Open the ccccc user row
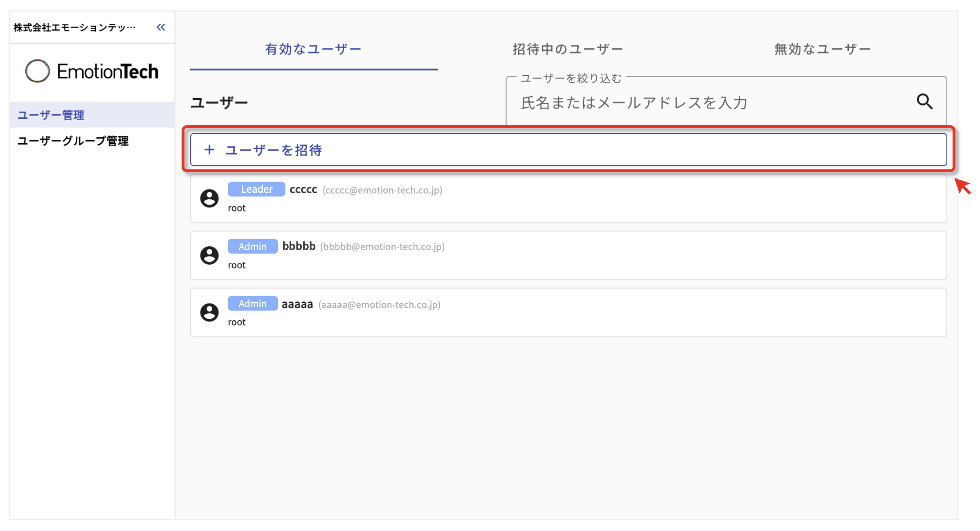The height and width of the screenshot is (531, 980). tap(614, 199)
